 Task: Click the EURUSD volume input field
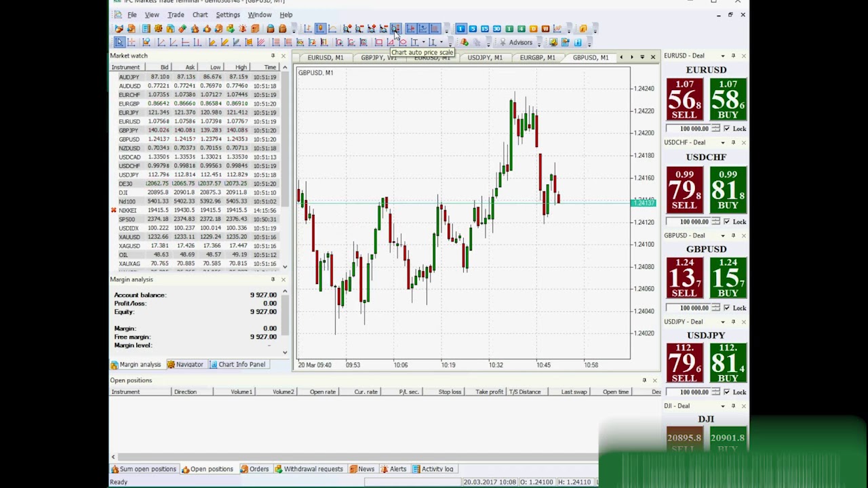point(687,128)
